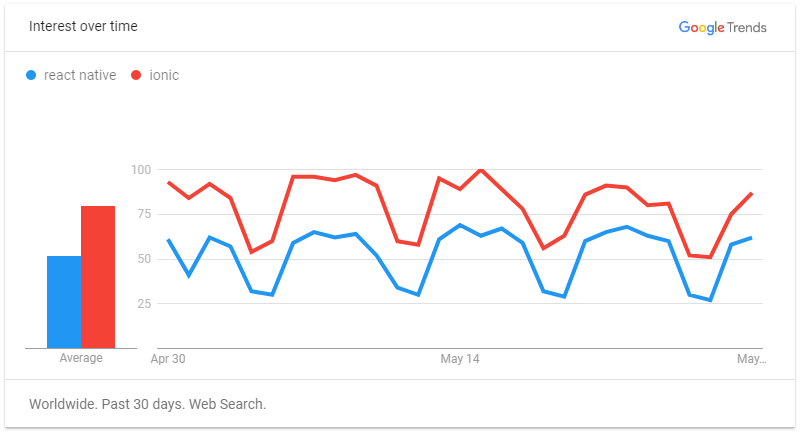Select the ionic legend label
Image resolution: width=800 pixels, height=432 pixels.
[x=164, y=75]
